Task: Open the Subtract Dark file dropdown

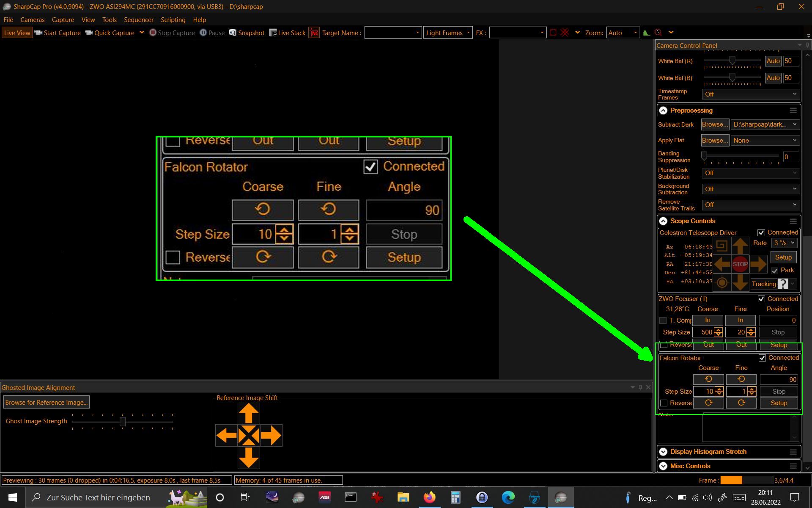Action: click(x=765, y=124)
